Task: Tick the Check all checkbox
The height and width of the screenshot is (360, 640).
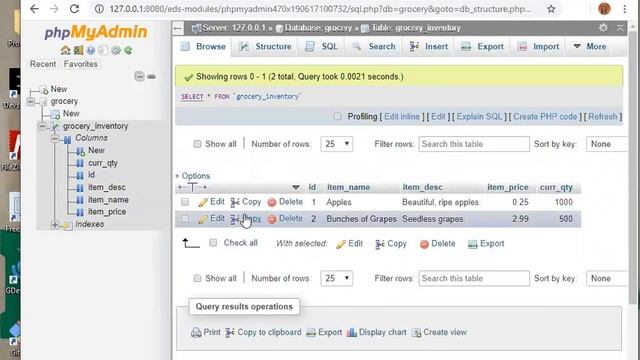Action: (x=213, y=243)
